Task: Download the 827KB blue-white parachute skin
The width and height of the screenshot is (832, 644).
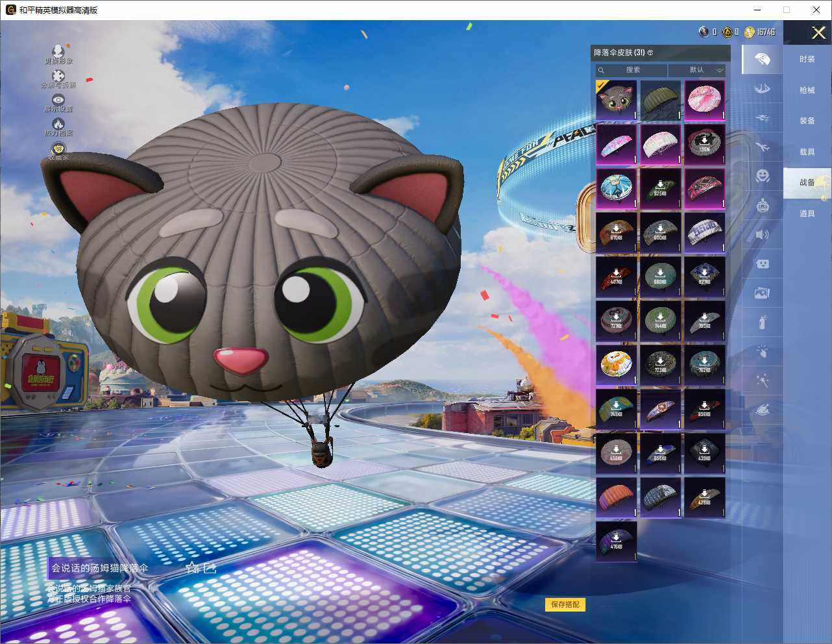Action: pyautogui.click(x=705, y=277)
